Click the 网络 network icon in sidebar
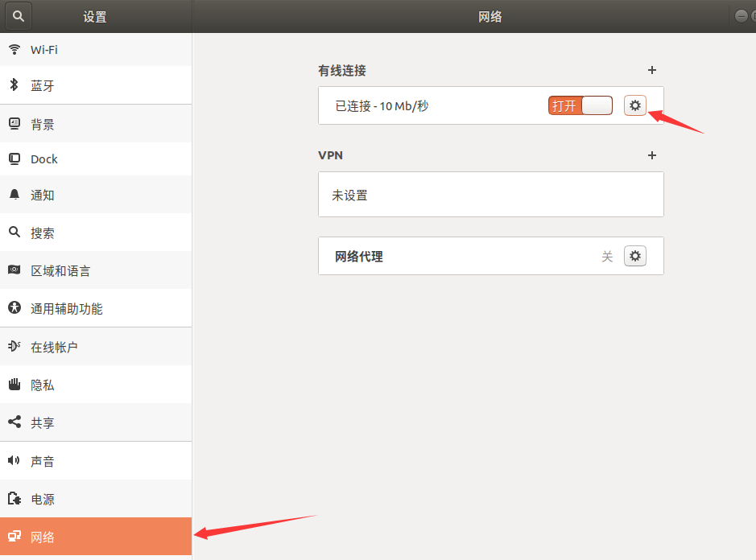Screen dimensions: 756x560 point(14,536)
